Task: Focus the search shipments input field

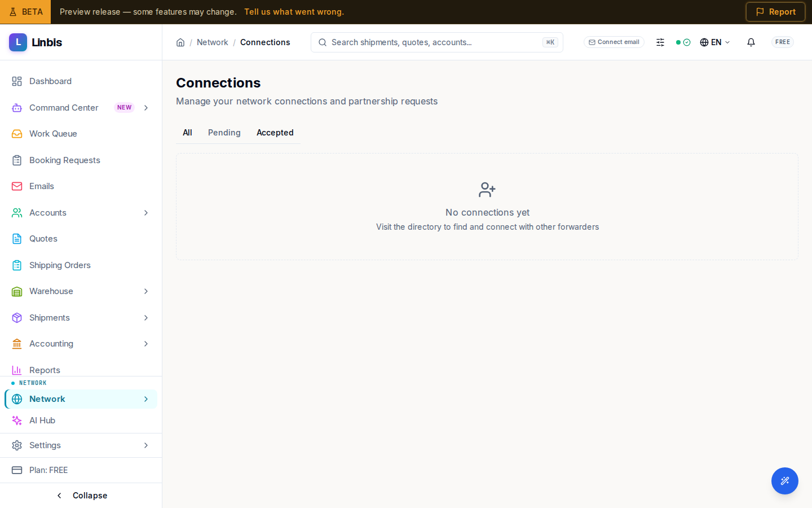Action: point(437,42)
